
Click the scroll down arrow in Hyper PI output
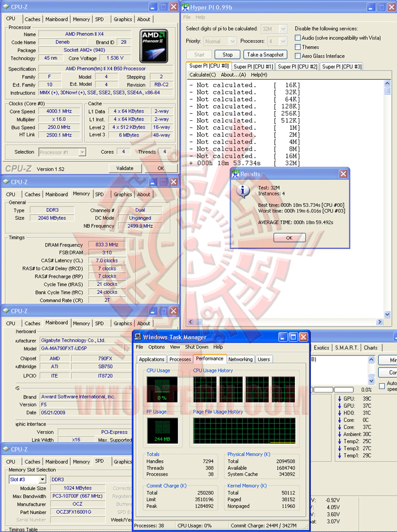[388, 315]
